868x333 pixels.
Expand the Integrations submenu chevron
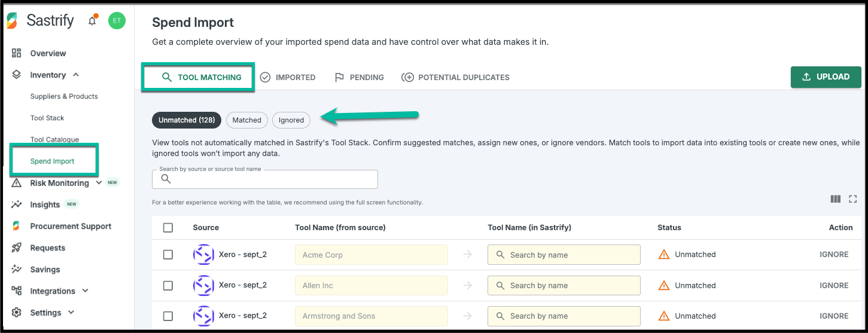click(x=85, y=291)
